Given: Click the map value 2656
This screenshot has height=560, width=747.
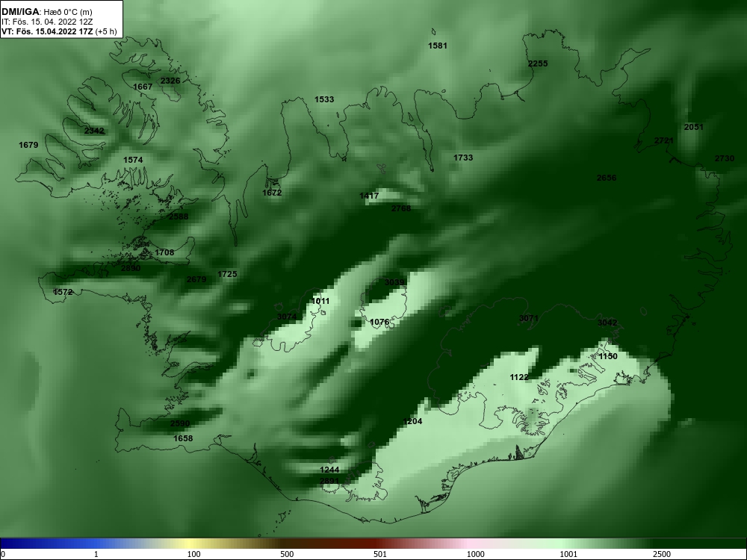Looking at the screenshot, I should [x=606, y=178].
